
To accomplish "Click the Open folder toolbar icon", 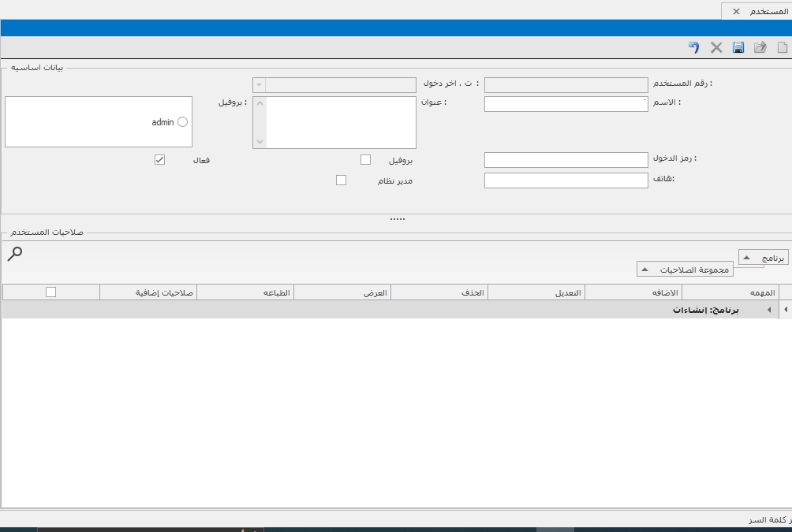I will coord(760,48).
